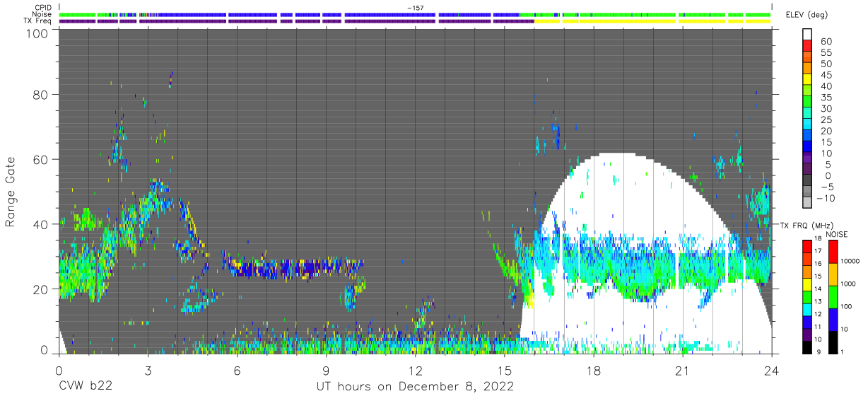Click the white top block of elevation colorbar

807,35
